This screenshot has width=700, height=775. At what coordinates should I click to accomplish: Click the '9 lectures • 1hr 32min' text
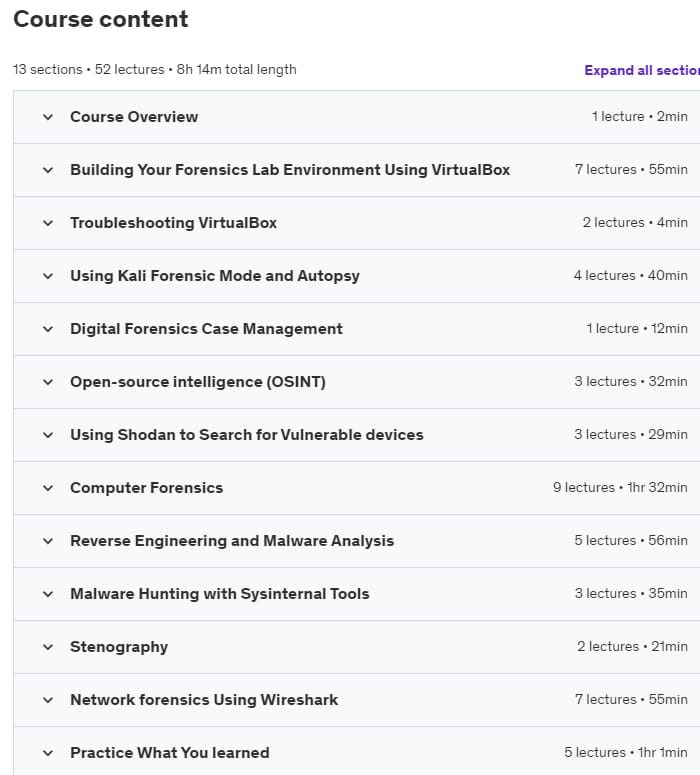click(x=620, y=487)
